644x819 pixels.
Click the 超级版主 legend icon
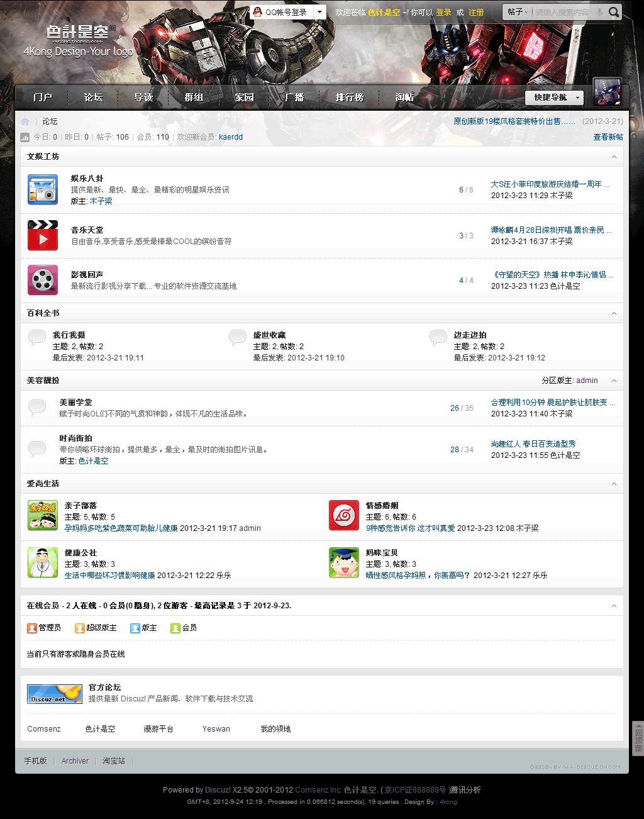[80, 628]
